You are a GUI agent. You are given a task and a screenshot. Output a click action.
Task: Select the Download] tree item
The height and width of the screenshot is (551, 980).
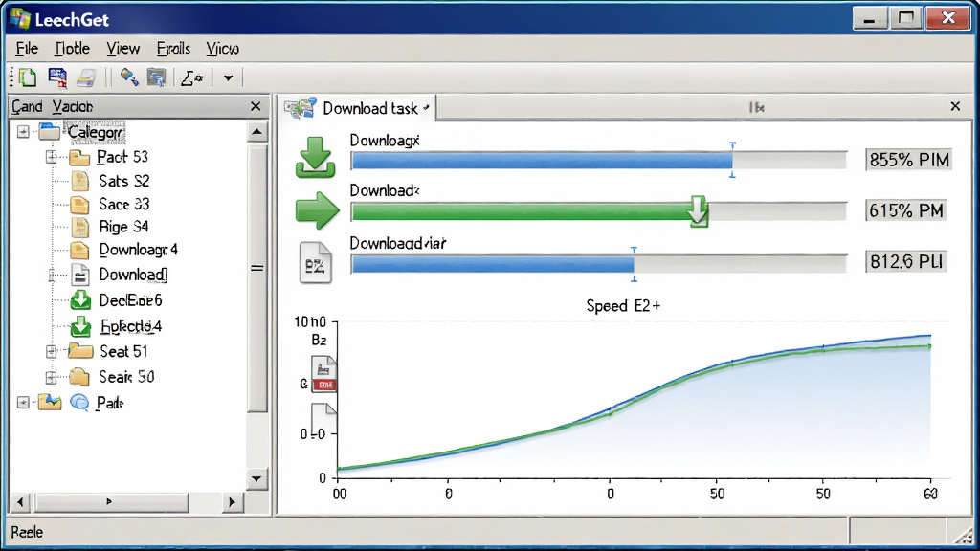[x=133, y=275]
